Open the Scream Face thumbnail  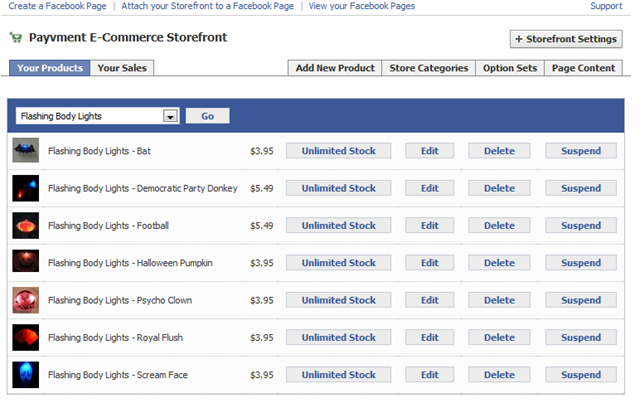(x=26, y=375)
